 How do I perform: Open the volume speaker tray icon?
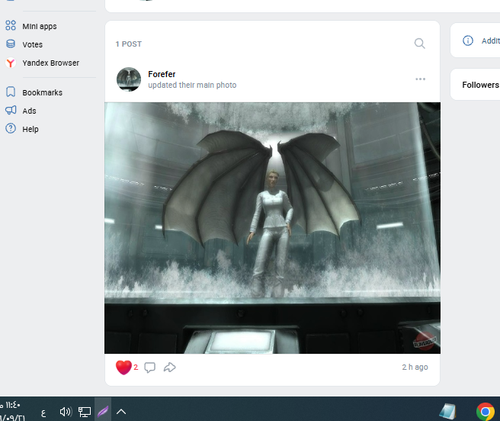click(66, 412)
